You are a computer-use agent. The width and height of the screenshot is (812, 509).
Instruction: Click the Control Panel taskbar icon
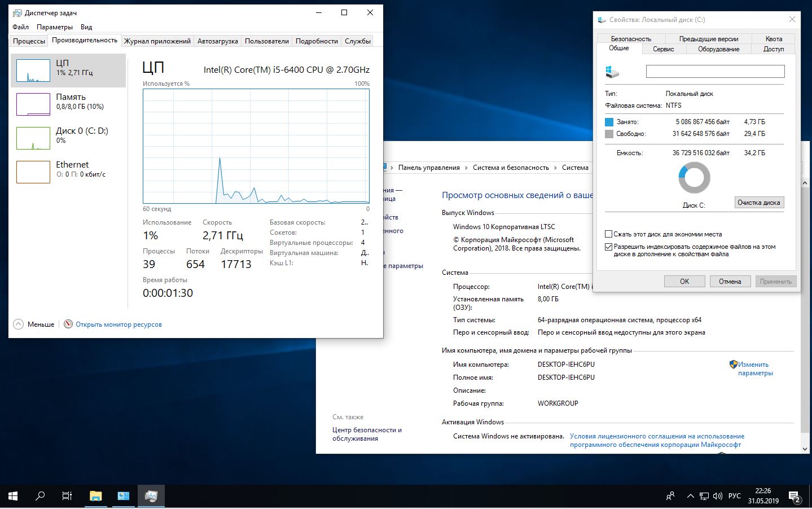[124, 496]
